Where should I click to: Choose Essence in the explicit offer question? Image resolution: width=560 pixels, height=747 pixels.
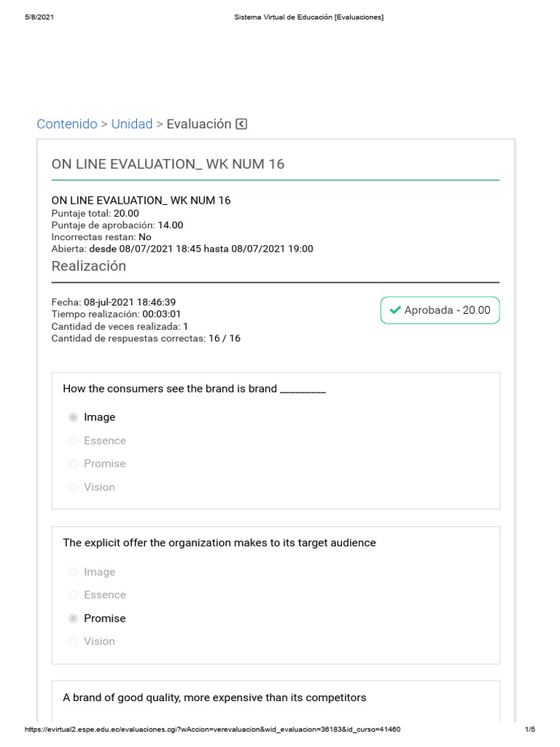pos(73,595)
